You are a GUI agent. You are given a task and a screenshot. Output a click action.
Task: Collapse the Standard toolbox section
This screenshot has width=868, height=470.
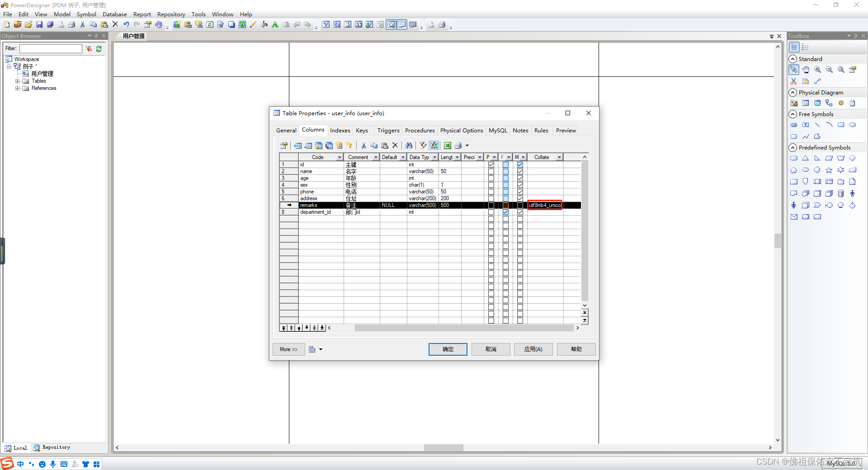click(x=793, y=59)
